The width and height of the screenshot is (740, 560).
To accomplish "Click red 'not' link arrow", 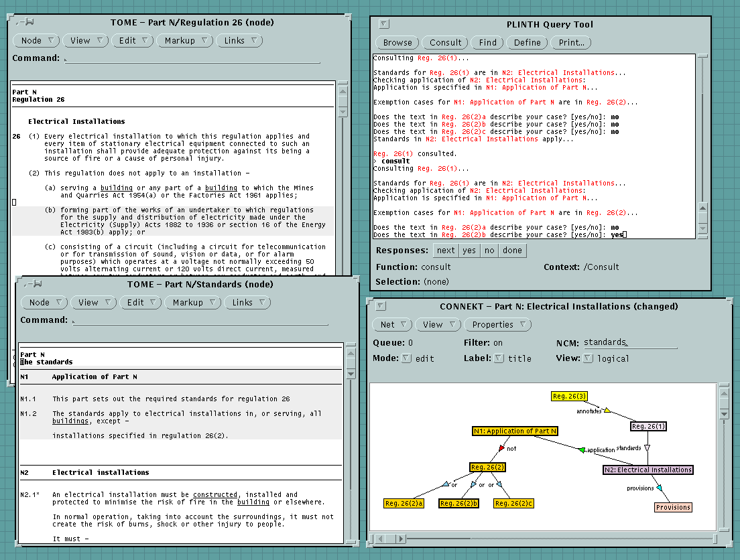I will click(501, 447).
